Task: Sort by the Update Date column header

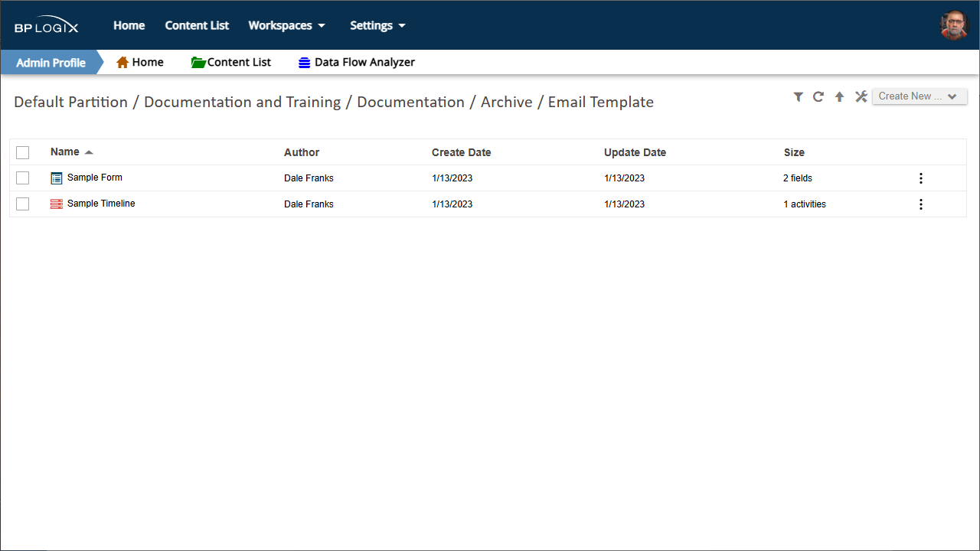Action: (x=635, y=152)
